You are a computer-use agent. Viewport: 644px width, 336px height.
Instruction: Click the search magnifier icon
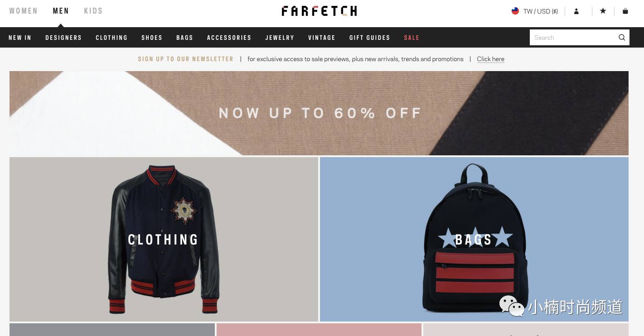[x=622, y=38]
